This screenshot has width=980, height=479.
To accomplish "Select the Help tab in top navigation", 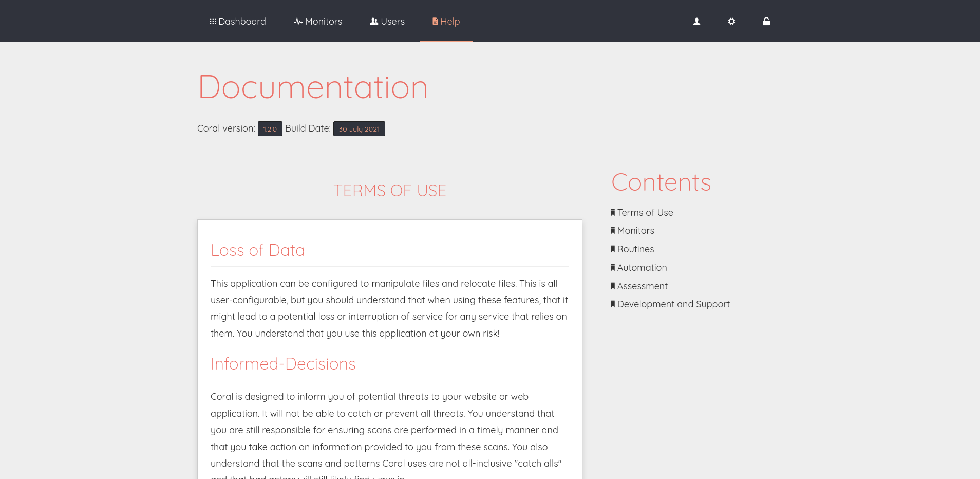I will [x=446, y=21].
